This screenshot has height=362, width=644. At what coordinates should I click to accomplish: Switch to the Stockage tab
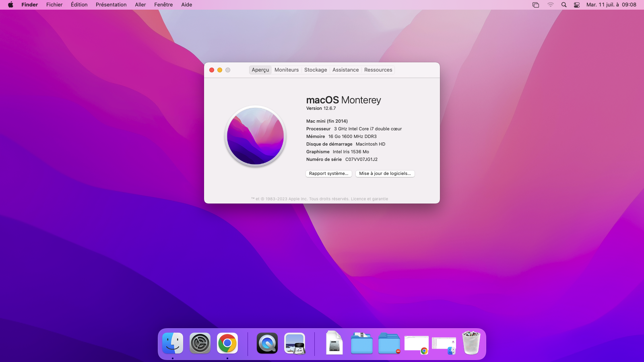[316, 70]
